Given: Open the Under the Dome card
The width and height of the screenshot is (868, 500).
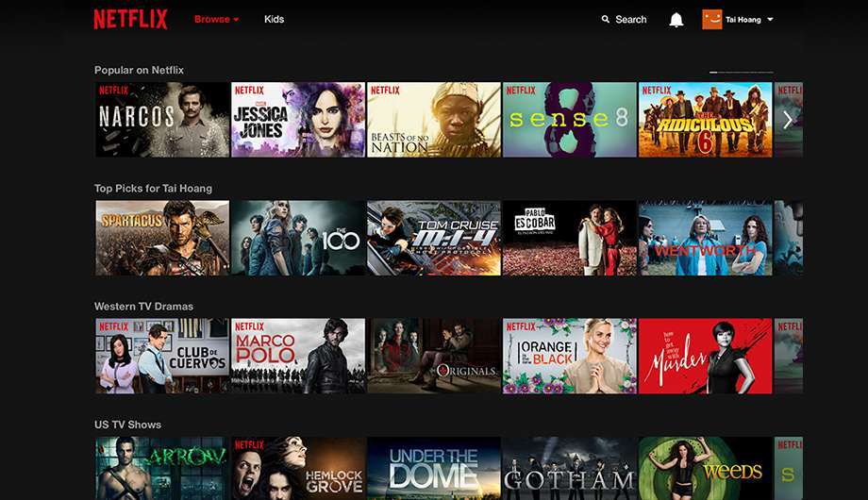Looking at the screenshot, I should pyautogui.click(x=433, y=469).
